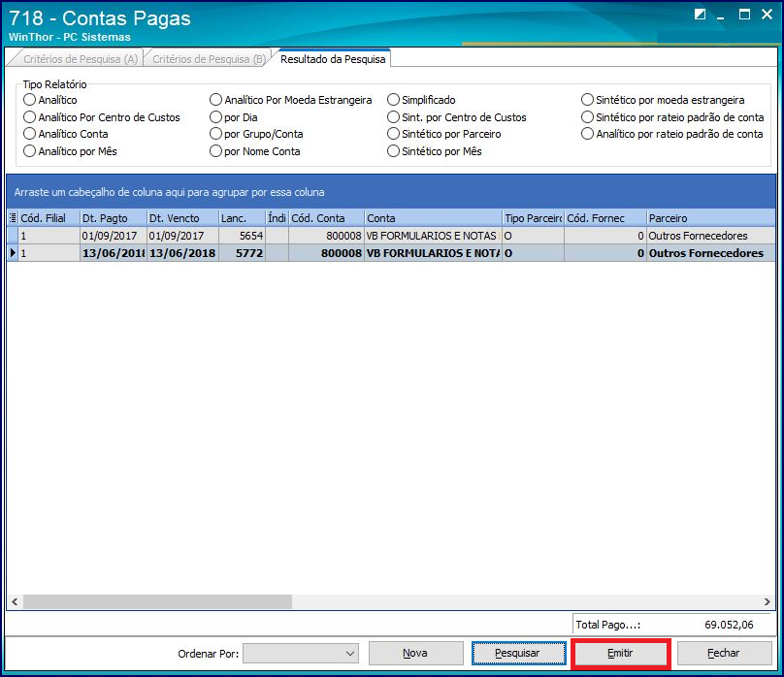This screenshot has width=784, height=677.
Task: Click payment date 01/09/2017 cell
Action: coord(113,236)
